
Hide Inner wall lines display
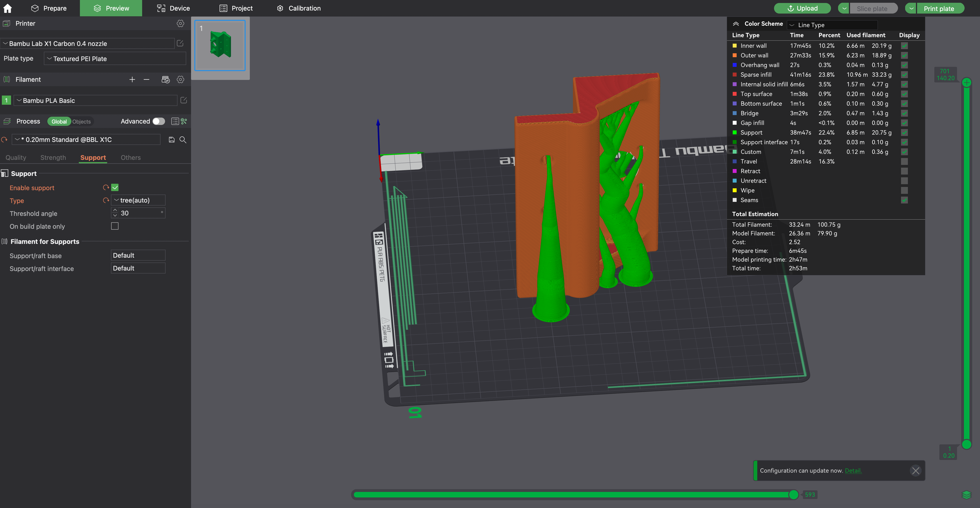coord(904,46)
